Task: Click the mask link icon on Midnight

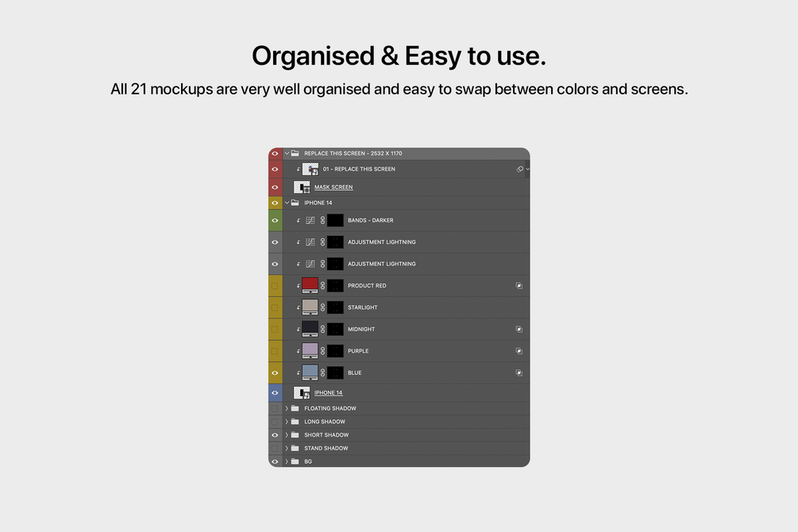Action: 322,330
